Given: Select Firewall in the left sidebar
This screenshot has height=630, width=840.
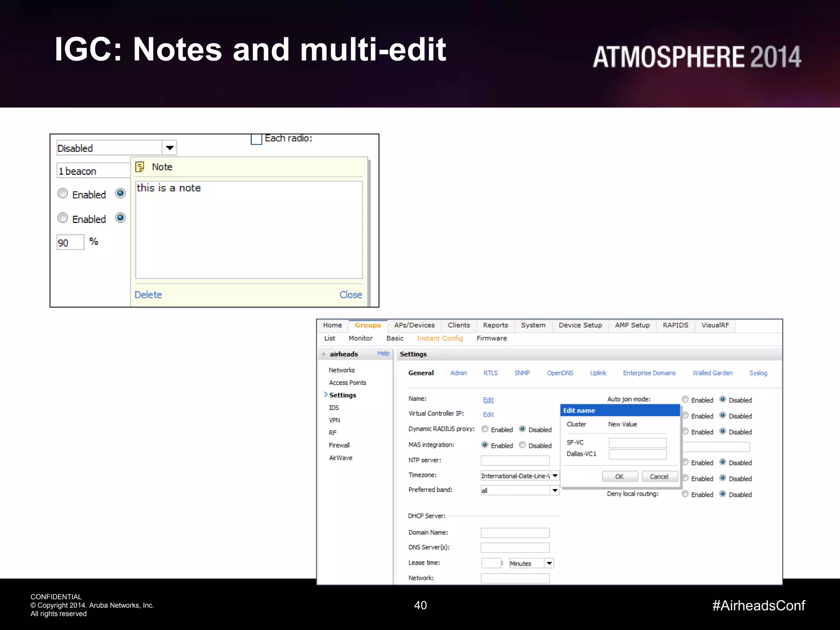Looking at the screenshot, I should 339,445.
